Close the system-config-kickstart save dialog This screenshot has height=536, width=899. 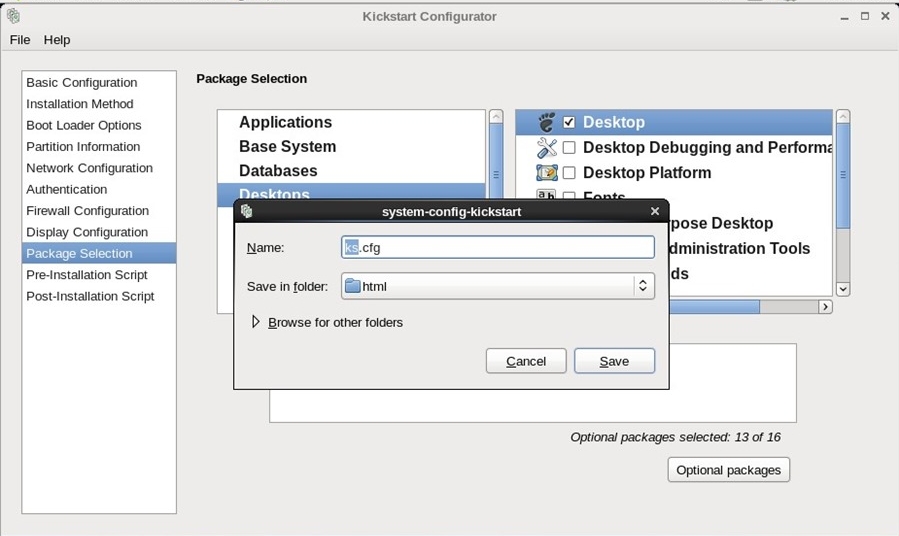coord(655,211)
